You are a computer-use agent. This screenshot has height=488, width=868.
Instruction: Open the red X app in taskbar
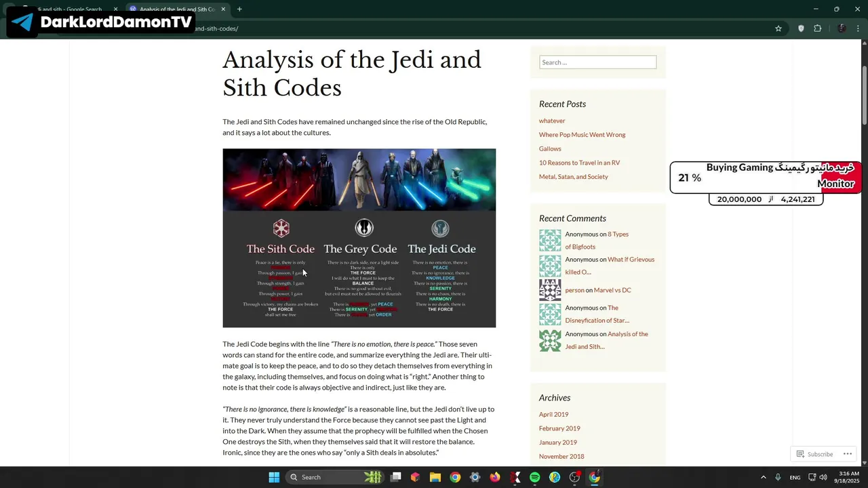(x=515, y=477)
